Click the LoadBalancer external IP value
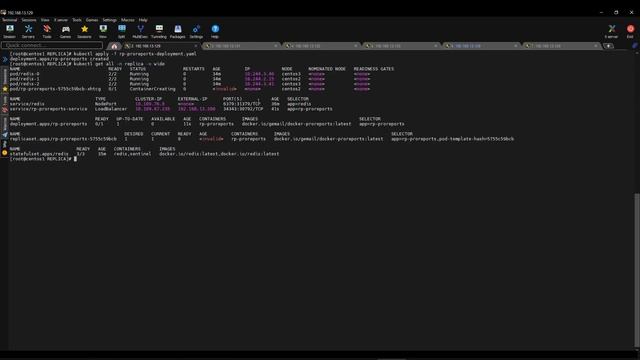640x360 pixels. [197, 109]
